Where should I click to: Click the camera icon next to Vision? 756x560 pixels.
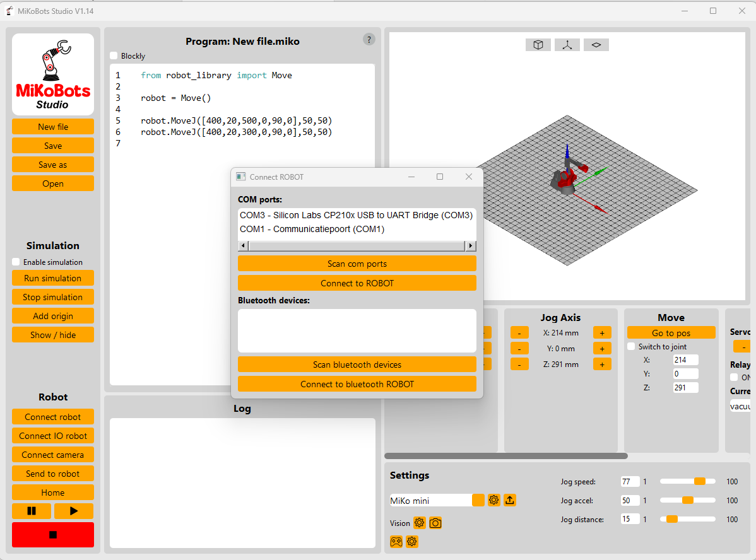click(x=435, y=523)
